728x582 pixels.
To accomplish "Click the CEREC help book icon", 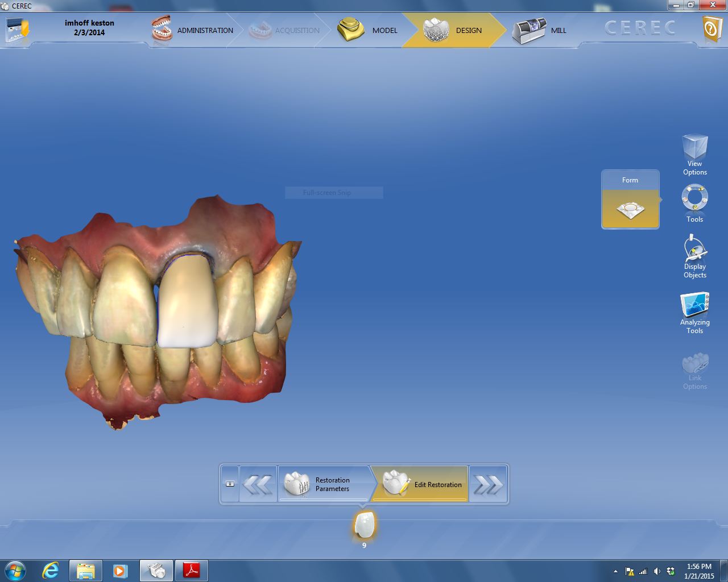I will click(x=712, y=29).
